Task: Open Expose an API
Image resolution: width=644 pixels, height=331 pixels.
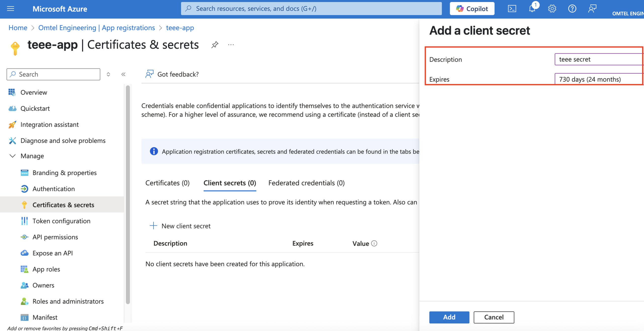Action: (53, 253)
